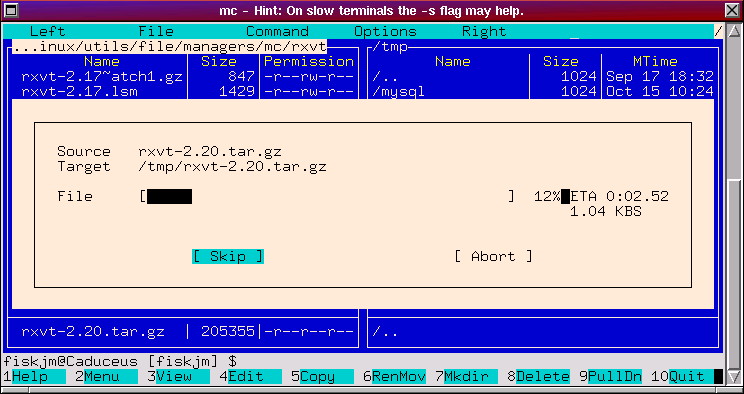This screenshot has width=744, height=394.
Task: Select the 1Help function key
Action: click(x=34, y=376)
